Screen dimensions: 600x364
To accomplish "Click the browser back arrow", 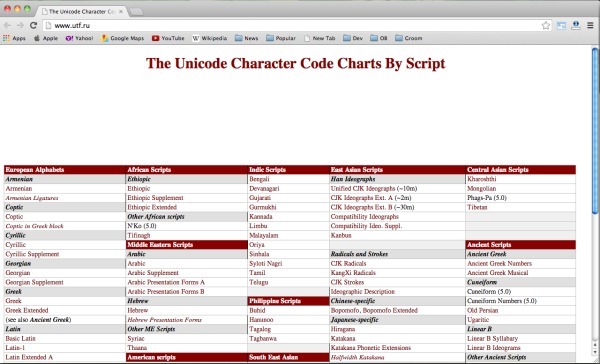I will click(7, 25).
